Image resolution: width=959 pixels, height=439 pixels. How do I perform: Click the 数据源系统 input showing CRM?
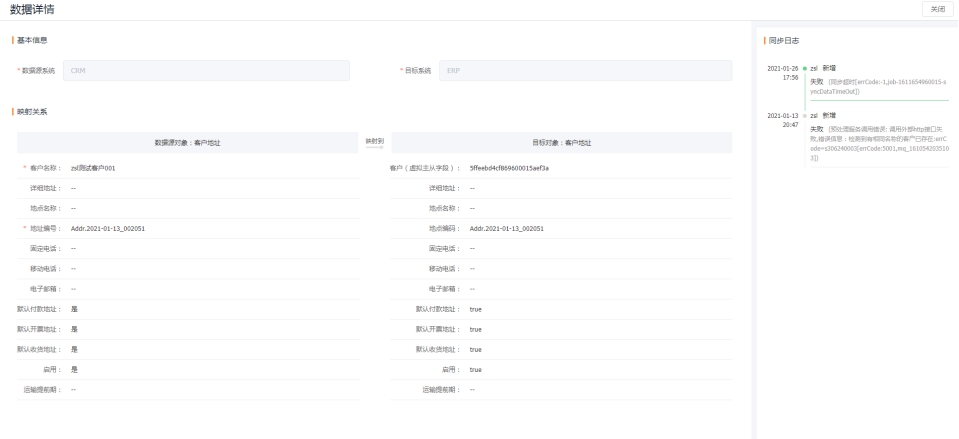(206, 70)
